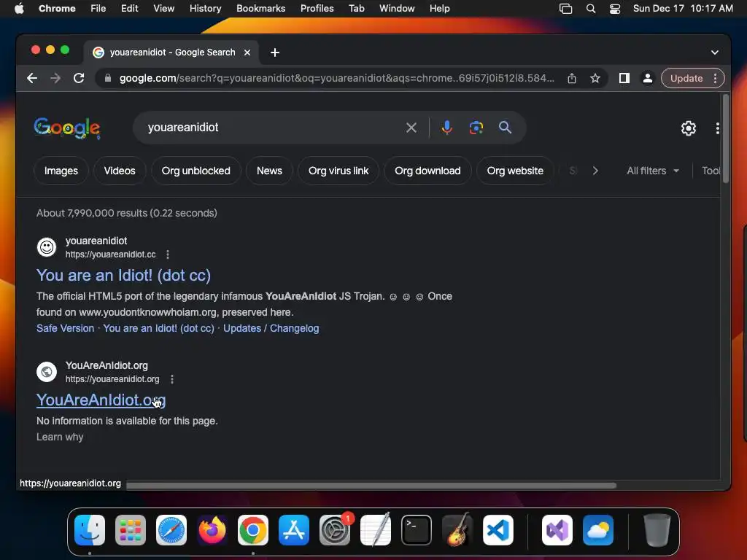The width and height of the screenshot is (747, 560).
Task: Open the History menu
Action: point(205,9)
